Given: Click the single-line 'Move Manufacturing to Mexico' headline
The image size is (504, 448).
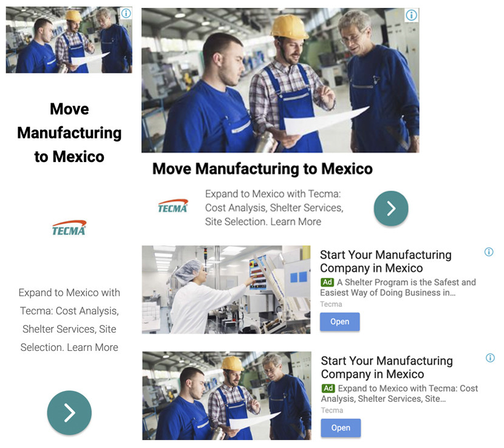Looking at the screenshot, I should pos(262,169).
